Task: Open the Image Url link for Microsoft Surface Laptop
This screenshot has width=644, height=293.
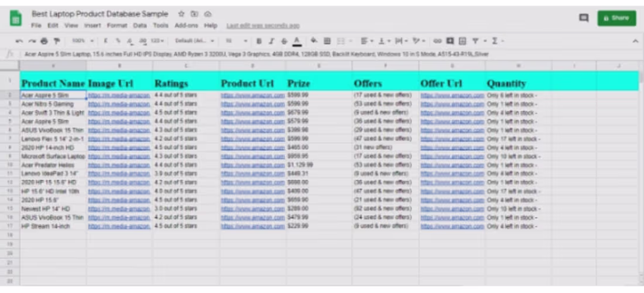Action: [119, 157]
